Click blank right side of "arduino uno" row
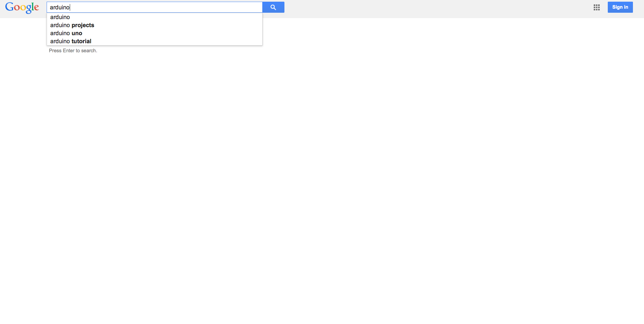Image resolution: width=644 pixels, height=324 pixels. pyautogui.click(x=174, y=33)
